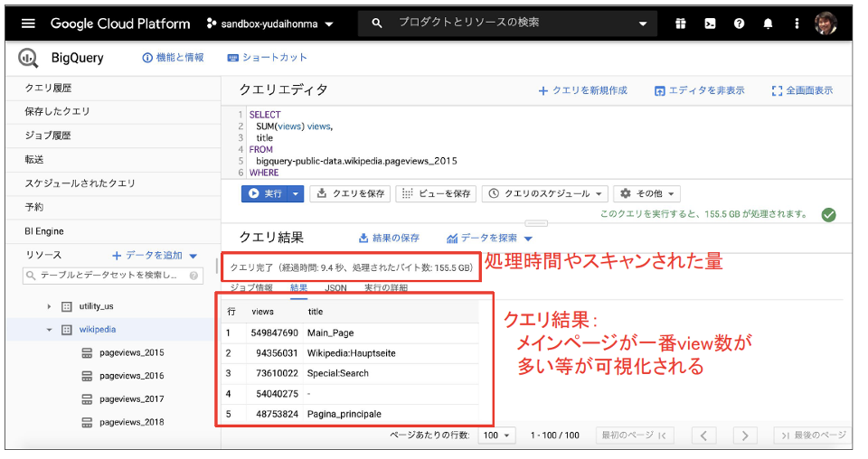868x459 pixels.
Task: Open クエリのスケジュール dropdown
Action: (545, 193)
